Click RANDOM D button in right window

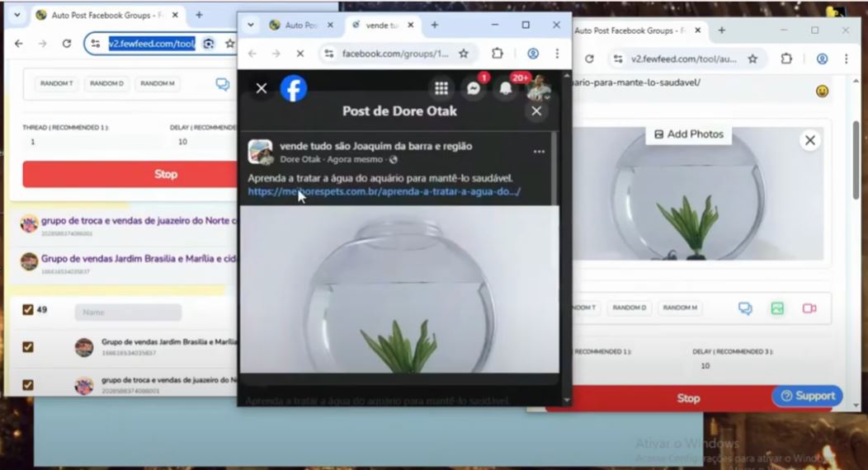629,308
